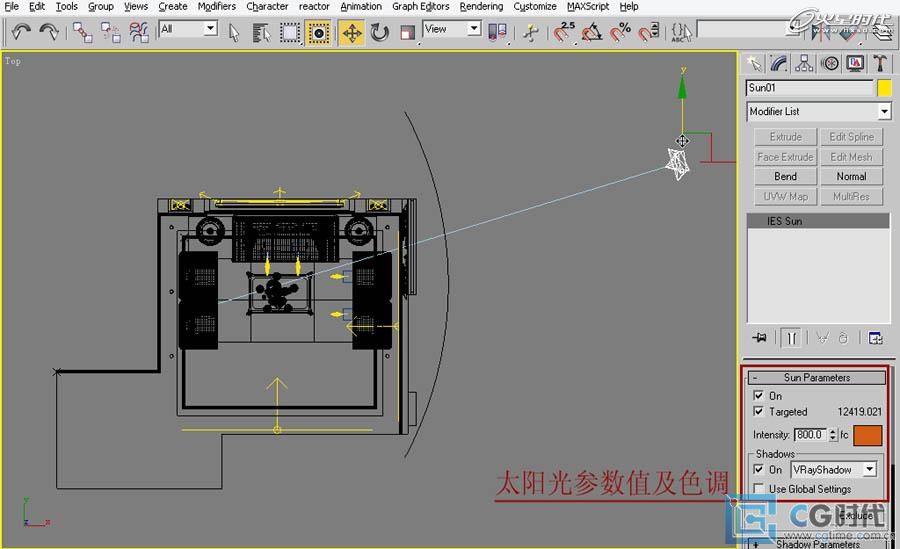Image resolution: width=900 pixels, height=549 pixels.
Task: Open the Select by Name list icon
Action: (x=262, y=33)
